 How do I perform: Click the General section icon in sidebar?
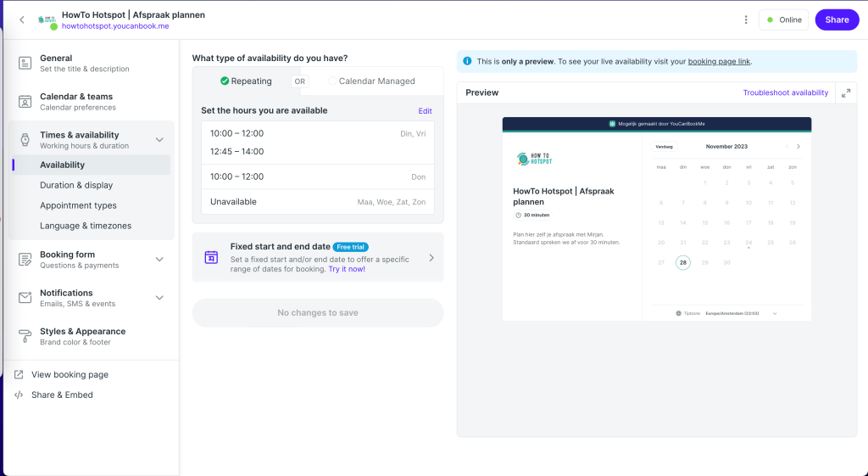click(25, 64)
